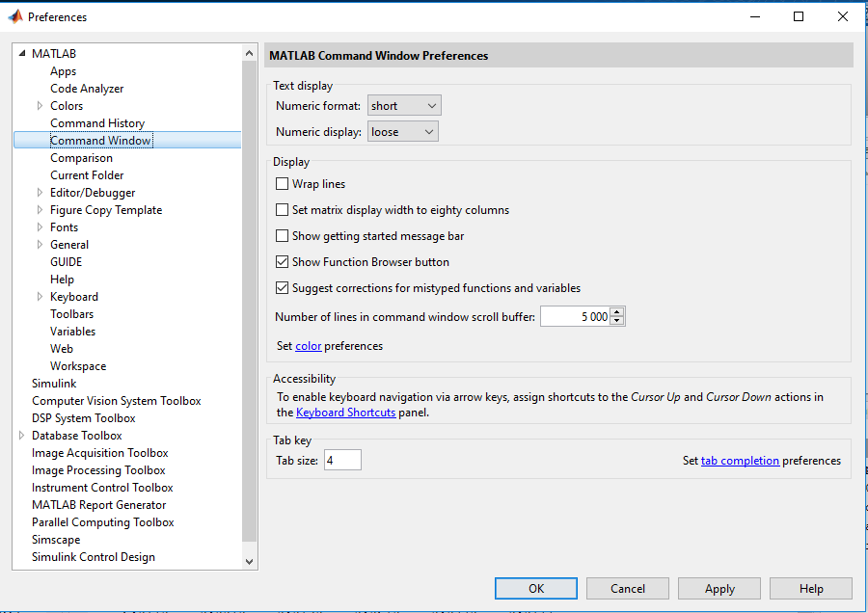Open tab completion preferences link

click(x=740, y=461)
